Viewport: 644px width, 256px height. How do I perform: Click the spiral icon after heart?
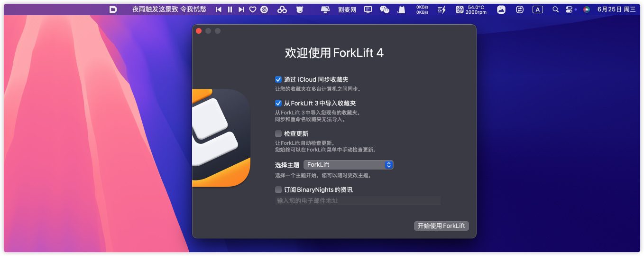click(264, 9)
